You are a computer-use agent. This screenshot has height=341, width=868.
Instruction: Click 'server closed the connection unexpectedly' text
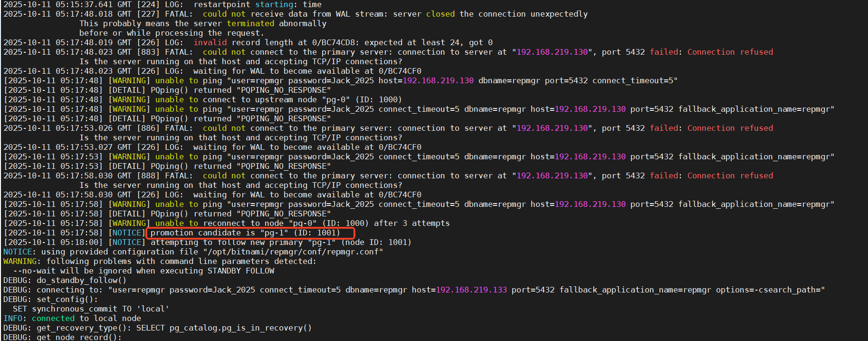490,14
